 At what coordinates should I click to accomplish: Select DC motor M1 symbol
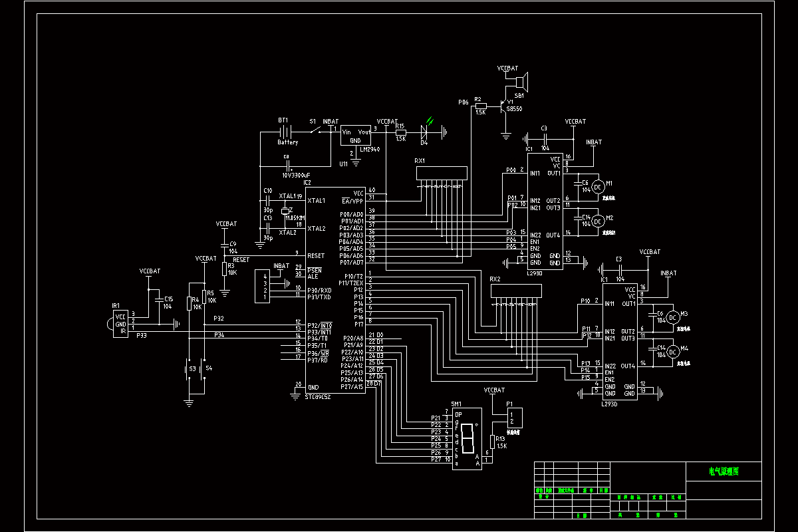pos(597,186)
